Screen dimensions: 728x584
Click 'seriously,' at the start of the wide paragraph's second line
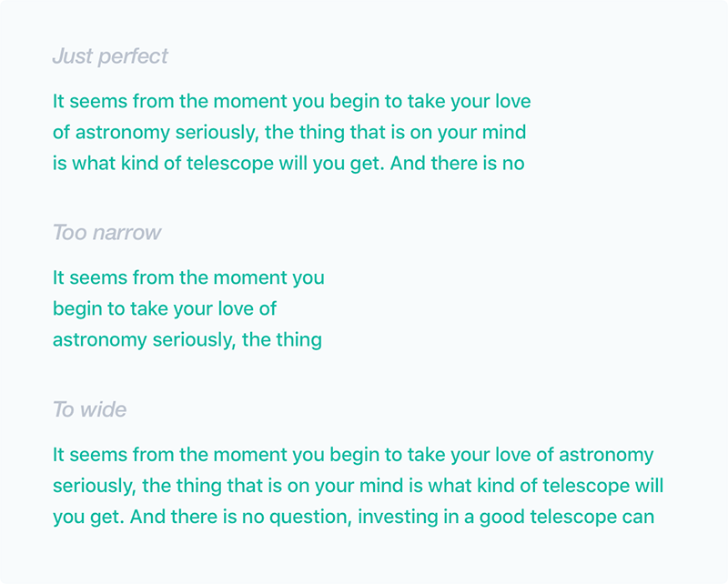[95, 486]
